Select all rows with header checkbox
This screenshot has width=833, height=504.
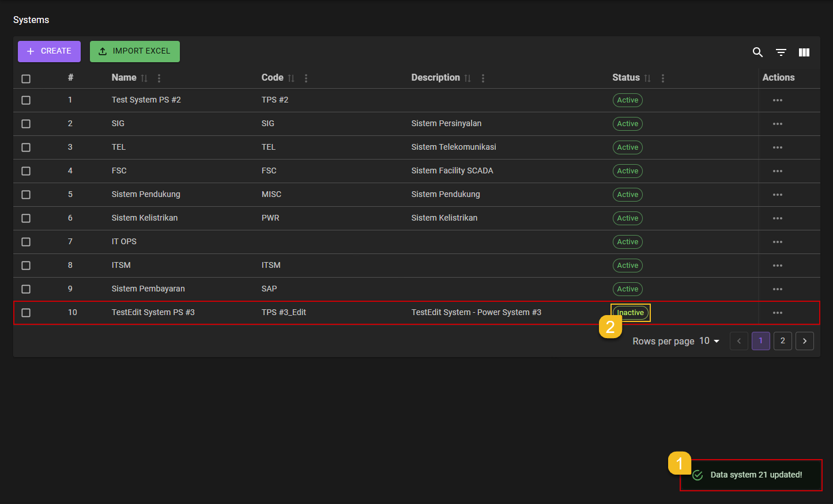click(26, 79)
